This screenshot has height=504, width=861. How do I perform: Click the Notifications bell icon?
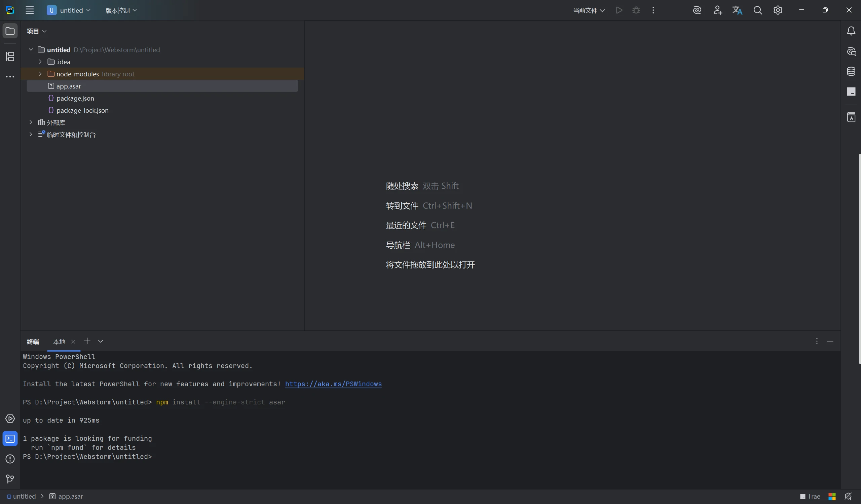(x=851, y=31)
